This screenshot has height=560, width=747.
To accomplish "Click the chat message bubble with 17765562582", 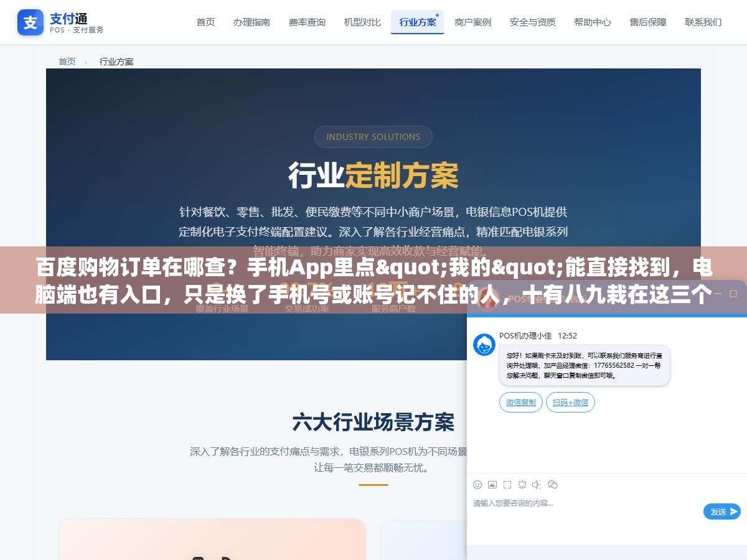I will coord(585,366).
